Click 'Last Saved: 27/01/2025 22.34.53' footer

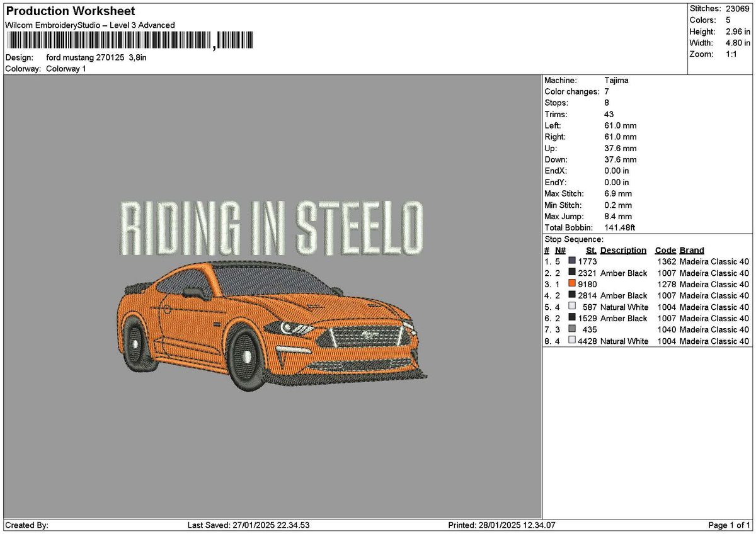[x=248, y=525]
